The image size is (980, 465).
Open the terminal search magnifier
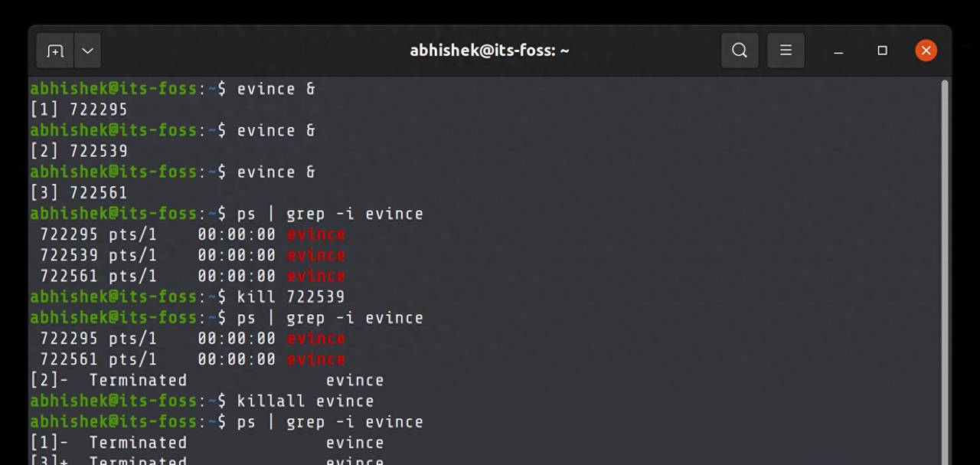pyautogui.click(x=739, y=50)
